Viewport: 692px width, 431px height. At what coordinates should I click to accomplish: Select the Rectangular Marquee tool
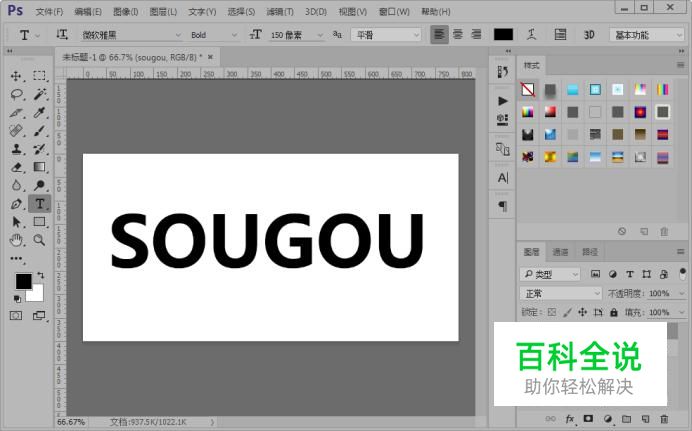[39, 76]
